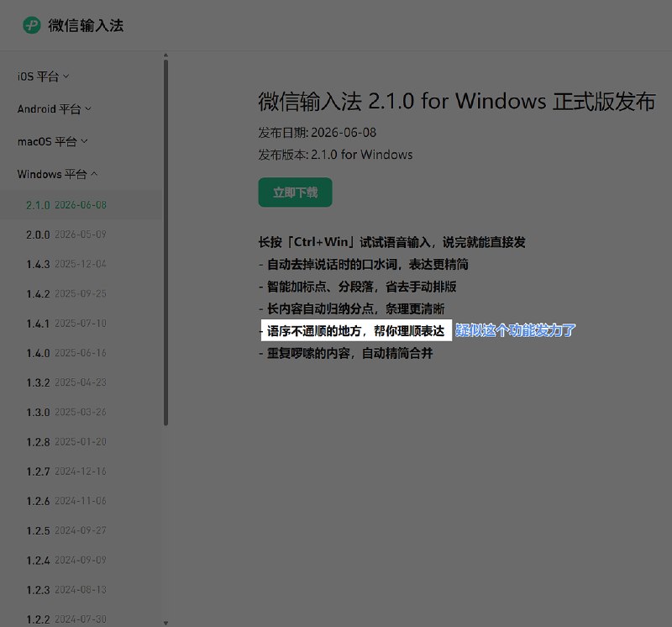Click the 立即下载 download button
This screenshot has width=672, height=627.
296,192
